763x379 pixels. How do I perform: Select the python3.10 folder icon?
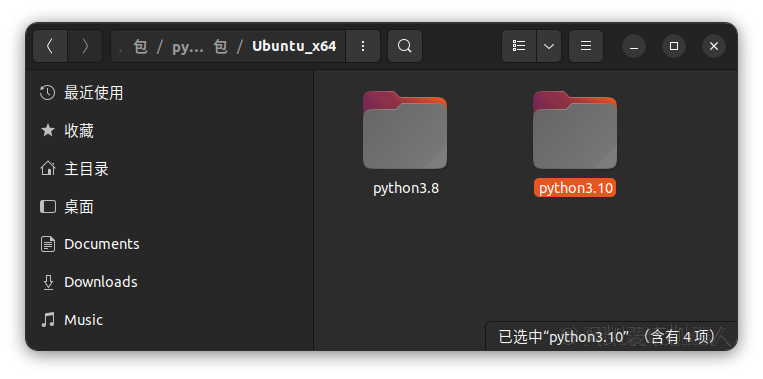(575, 130)
